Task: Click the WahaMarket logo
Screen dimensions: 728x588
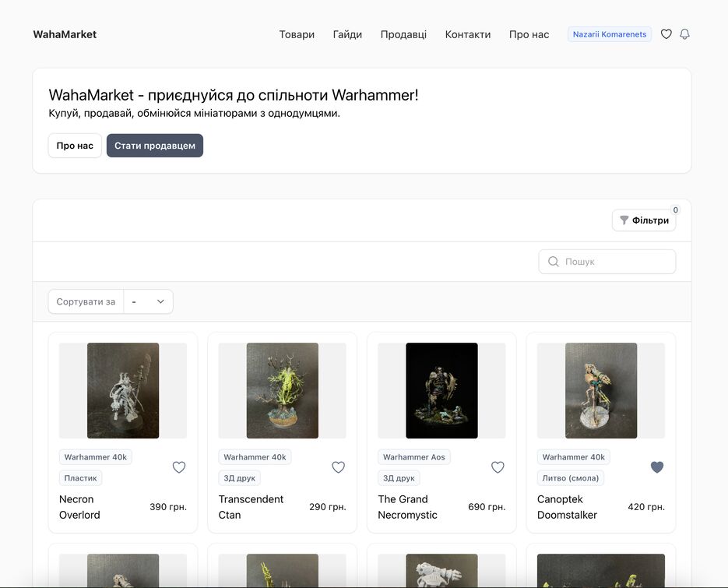Action: (x=65, y=34)
